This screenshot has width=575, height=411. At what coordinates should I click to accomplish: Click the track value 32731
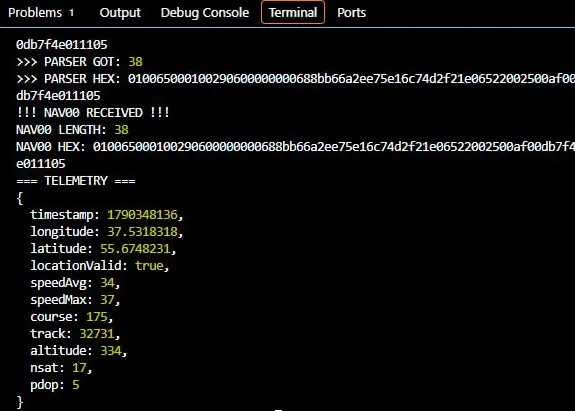(x=97, y=334)
